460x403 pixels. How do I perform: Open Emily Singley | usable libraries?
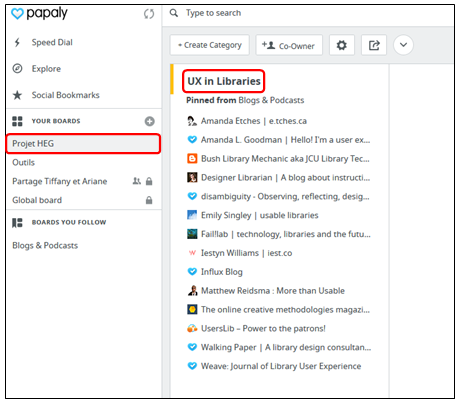(x=260, y=215)
